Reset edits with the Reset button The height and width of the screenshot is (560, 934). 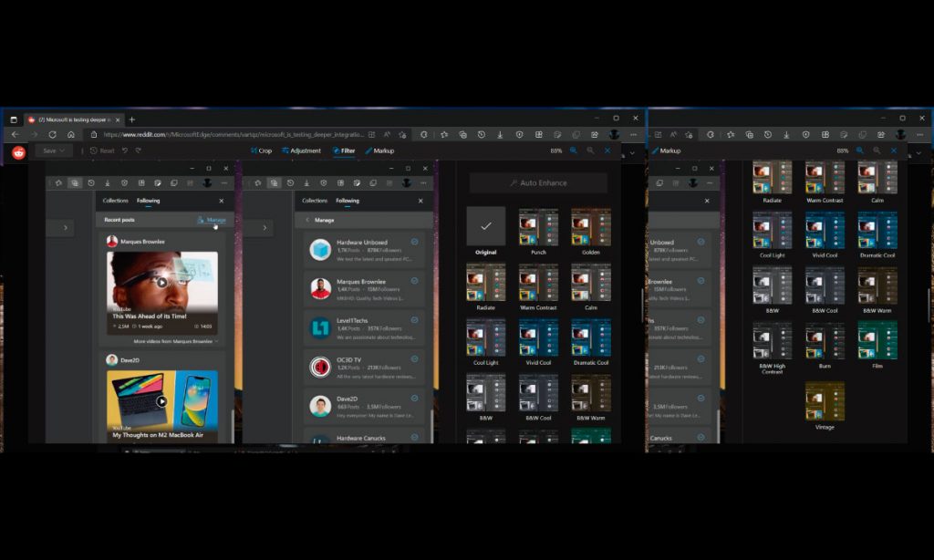102,150
